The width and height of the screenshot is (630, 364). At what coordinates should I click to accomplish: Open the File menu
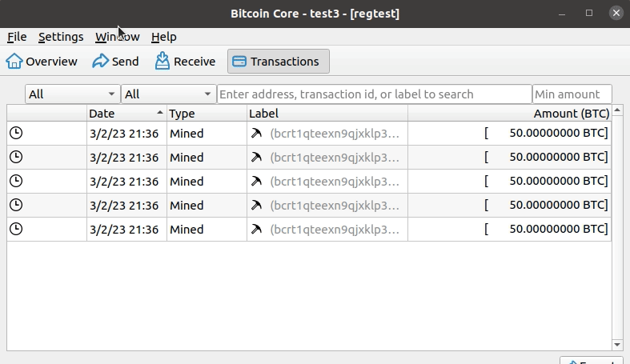coord(17,37)
